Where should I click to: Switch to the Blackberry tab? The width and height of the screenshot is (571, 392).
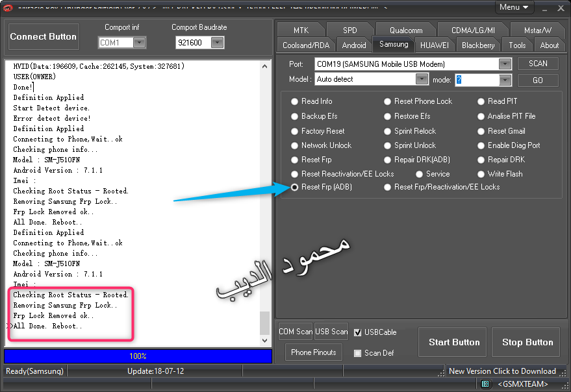pos(477,45)
